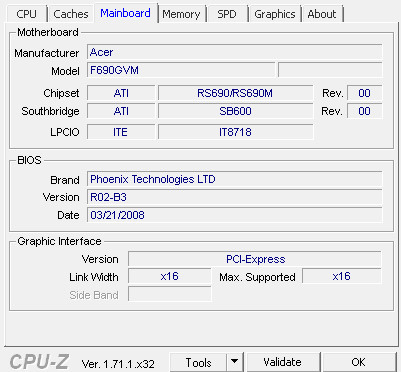Click the Model field F690GVM
This screenshot has width=401, height=372.
181,70
